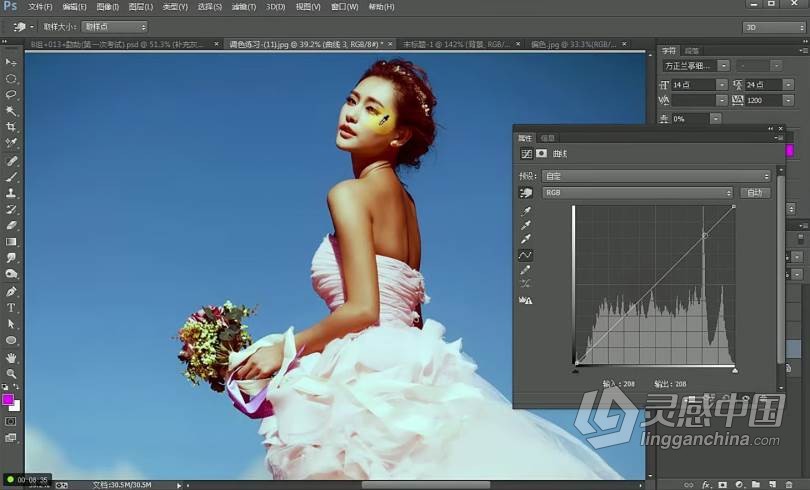Open the 3D workspace switcher dropdown
This screenshot has height=490, width=810.
tap(774, 27)
